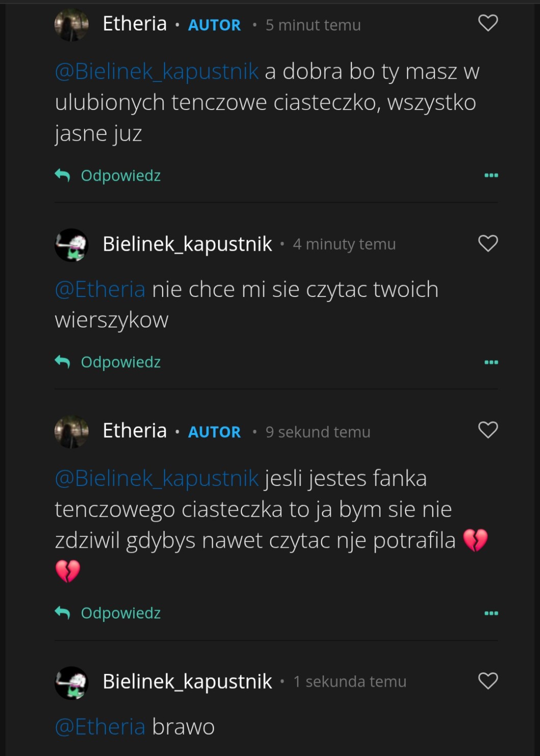Open @Etheria mention in the wierszykow comment
540x756 pixels.
(x=100, y=290)
